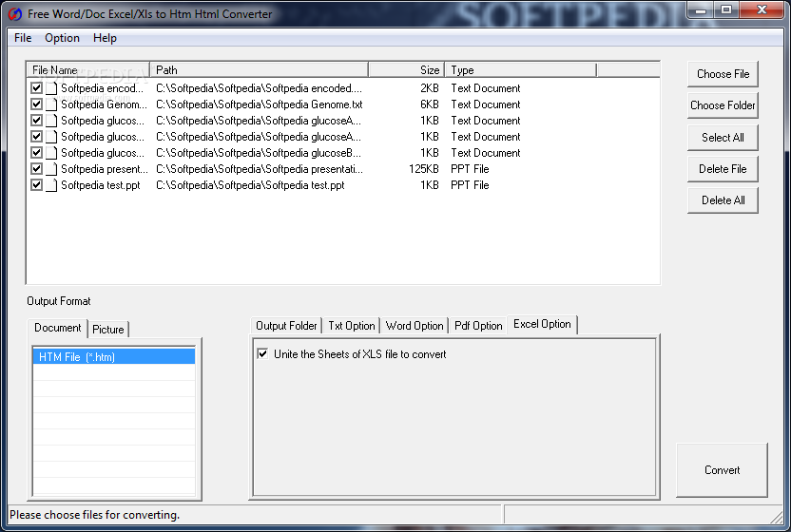Select path C:\Softpedia\Softpedia\Softpedia Genome.txt
791x532 pixels.
(260, 104)
